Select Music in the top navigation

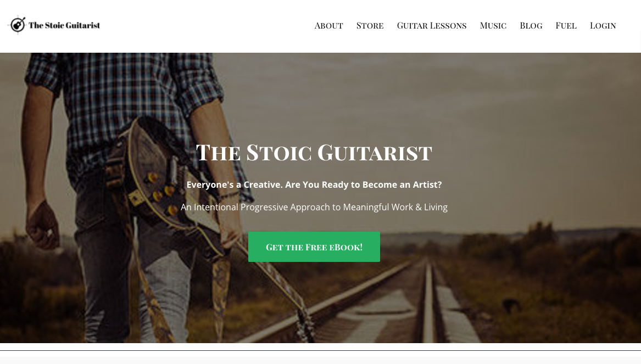pos(493,25)
